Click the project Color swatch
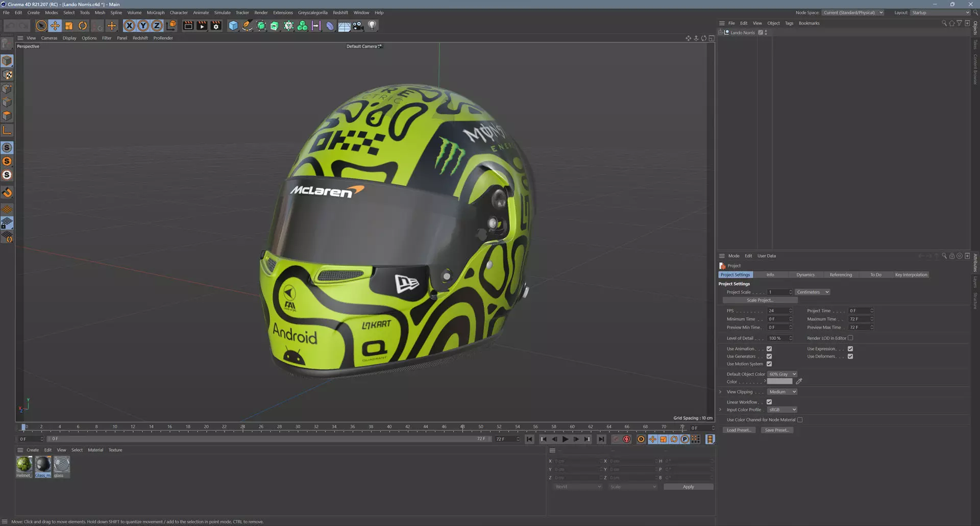 click(x=780, y=382)
